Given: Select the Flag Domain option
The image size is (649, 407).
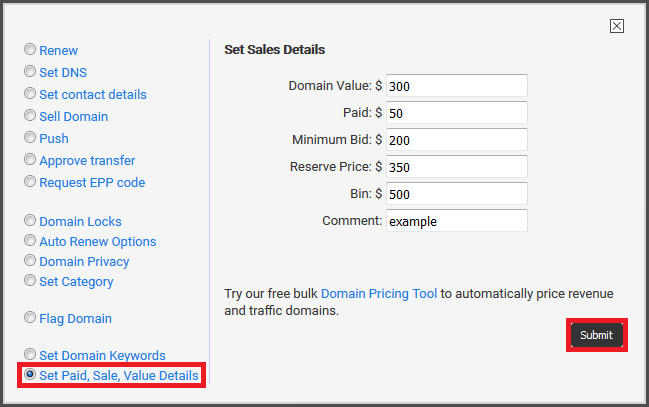Looking at the screenshot, I should (30, 317).
